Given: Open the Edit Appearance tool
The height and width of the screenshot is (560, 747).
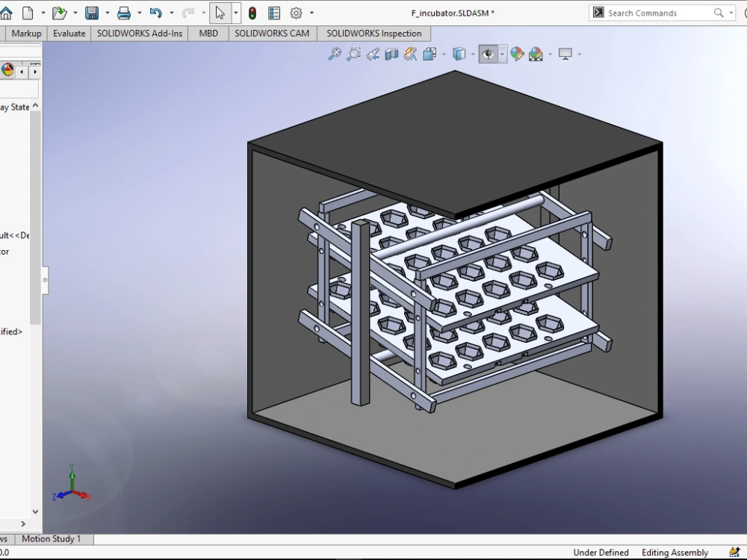Looking at the screenshot, I should 518,54.
